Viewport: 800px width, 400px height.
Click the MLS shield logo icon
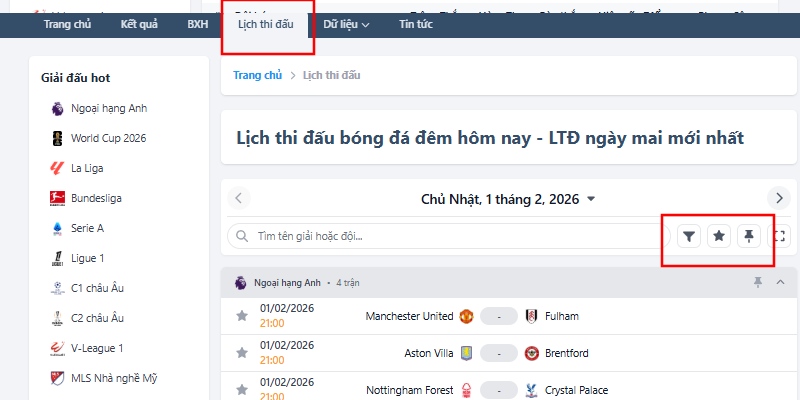tap(57, 379)
